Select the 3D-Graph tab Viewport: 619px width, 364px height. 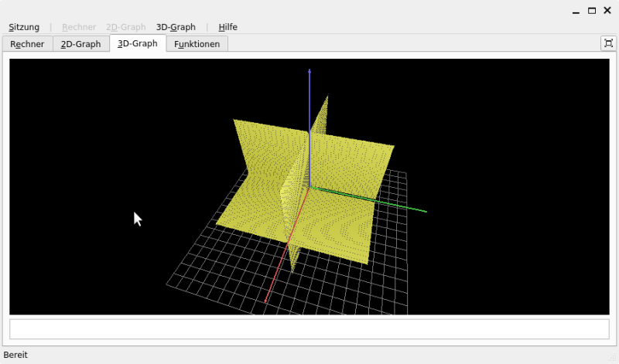pyautogui.click(x=137, y=43)
